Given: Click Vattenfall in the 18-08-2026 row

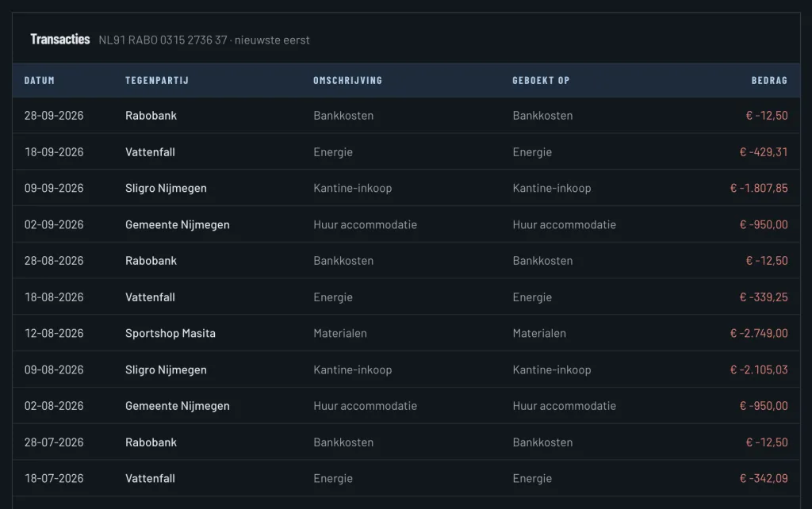Looking at the screenshot, I should click(x=150, y=297).
